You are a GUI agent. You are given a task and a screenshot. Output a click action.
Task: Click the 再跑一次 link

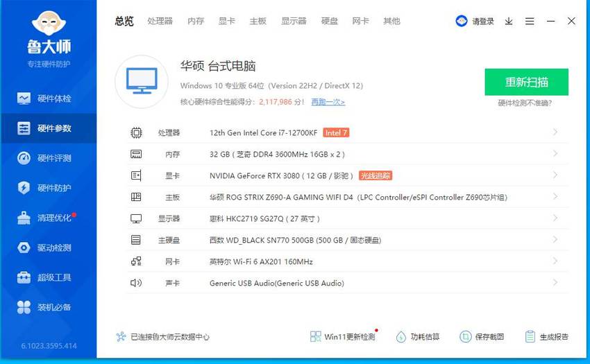[x=328, y=102]
